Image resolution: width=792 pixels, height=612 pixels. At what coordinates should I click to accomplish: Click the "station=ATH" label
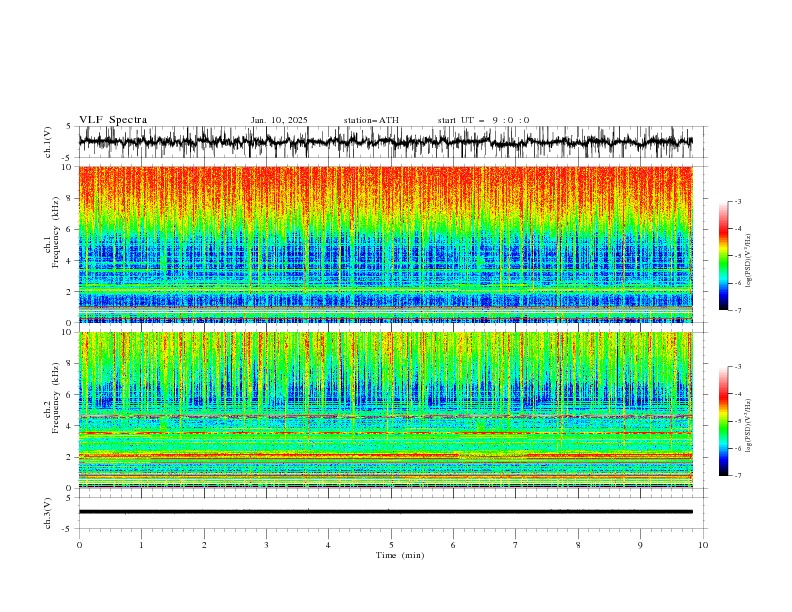371,120
